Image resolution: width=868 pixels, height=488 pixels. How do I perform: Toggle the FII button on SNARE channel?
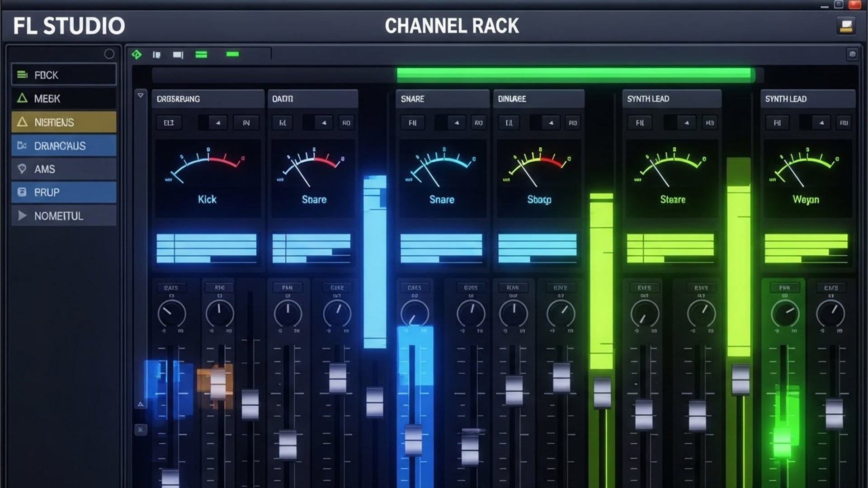pos(412,123)
